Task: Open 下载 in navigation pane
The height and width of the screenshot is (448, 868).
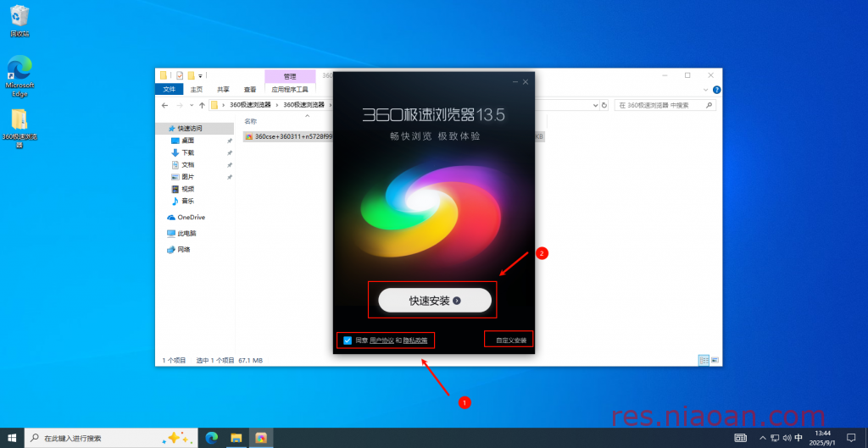Action: point(187,152)
